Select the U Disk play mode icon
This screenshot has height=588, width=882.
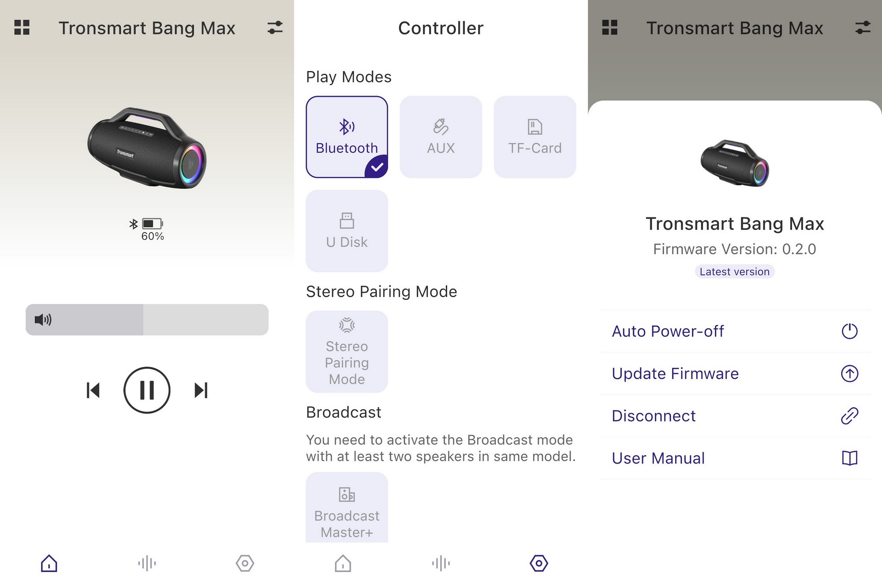tap(347, 229)
